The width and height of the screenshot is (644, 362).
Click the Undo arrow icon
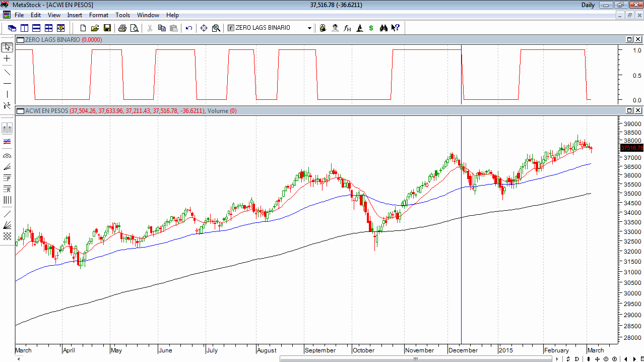189,28
